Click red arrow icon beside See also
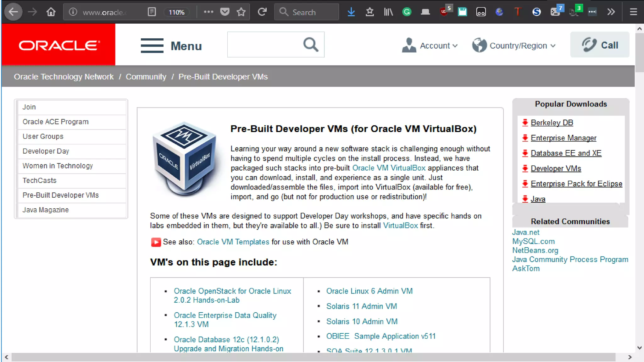Screen dimensions: 644x362 pos(156,242)
